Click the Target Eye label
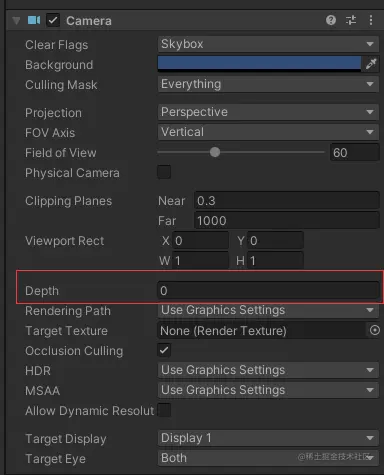 [56, 459]
